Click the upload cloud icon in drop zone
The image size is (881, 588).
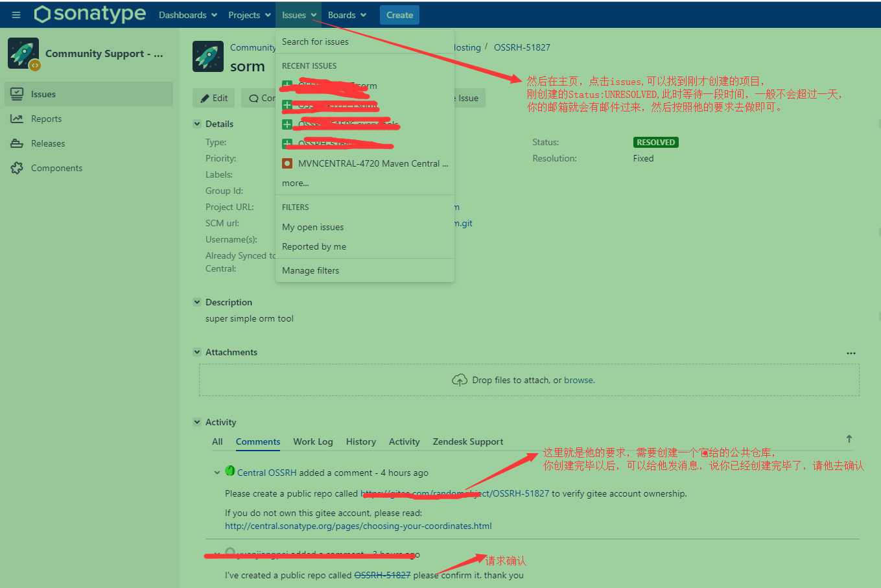pyautogui.click(x=460, y=380)
